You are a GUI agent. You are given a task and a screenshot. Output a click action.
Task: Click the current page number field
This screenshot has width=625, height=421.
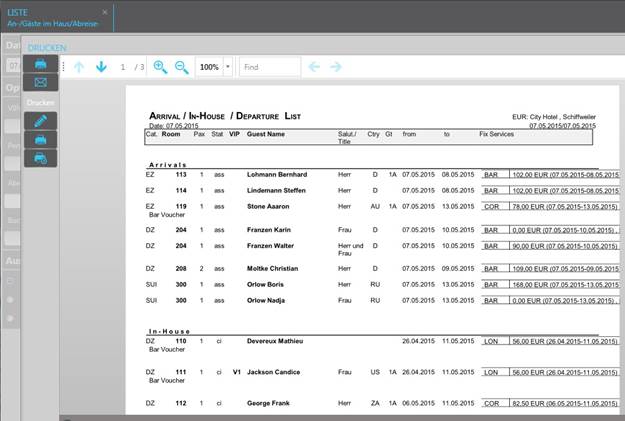coord(123,67)
